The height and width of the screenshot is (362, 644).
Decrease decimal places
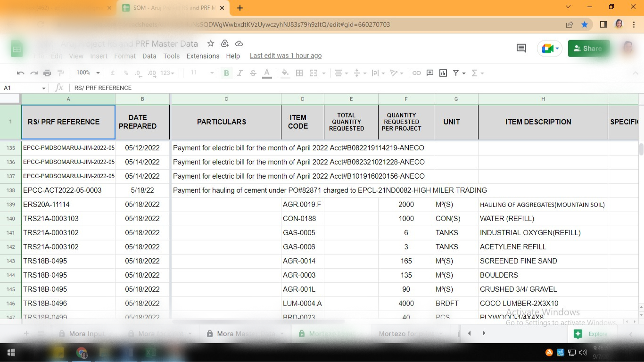(138, 73)
